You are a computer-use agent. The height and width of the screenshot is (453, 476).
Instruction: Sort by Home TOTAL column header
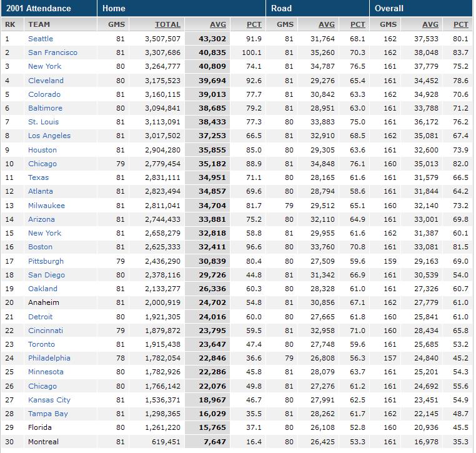point(167,24)
